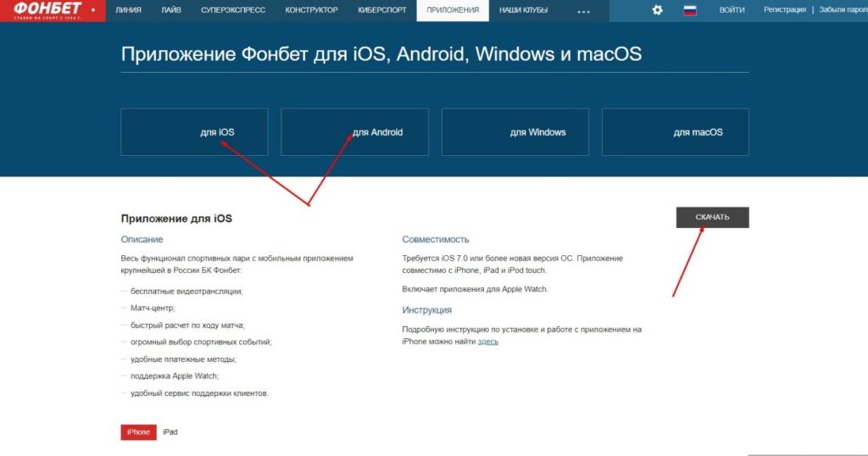Click 'Включает приложения для Apple Watch' text
868x456 pixels.
click(x=475, y=289)
